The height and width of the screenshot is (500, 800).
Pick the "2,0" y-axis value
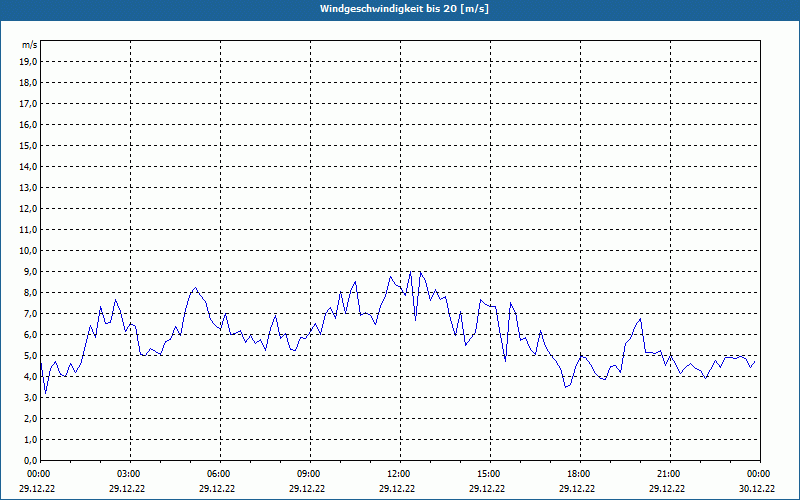tap(31, 418)
